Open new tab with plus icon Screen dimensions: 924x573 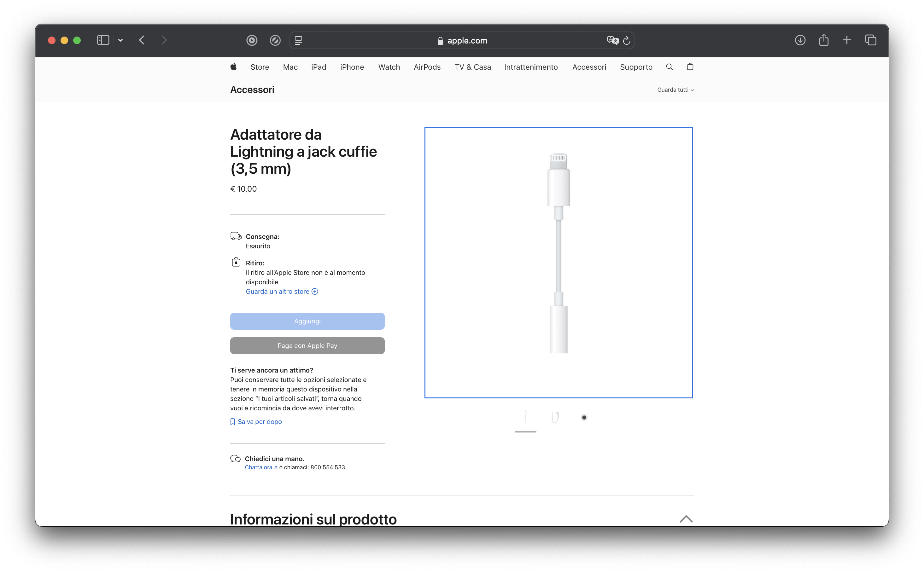tap(847, 40)
